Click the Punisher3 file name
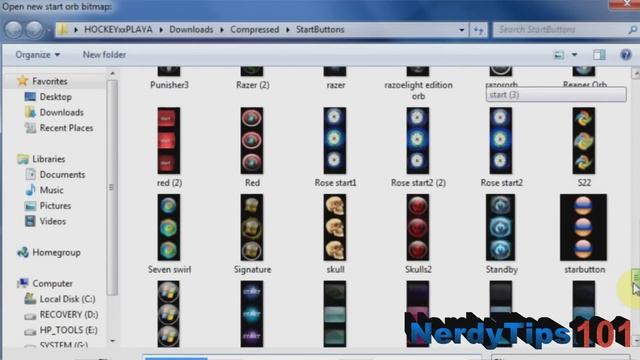Screen dimensions: 640x360 coord(169,85)
